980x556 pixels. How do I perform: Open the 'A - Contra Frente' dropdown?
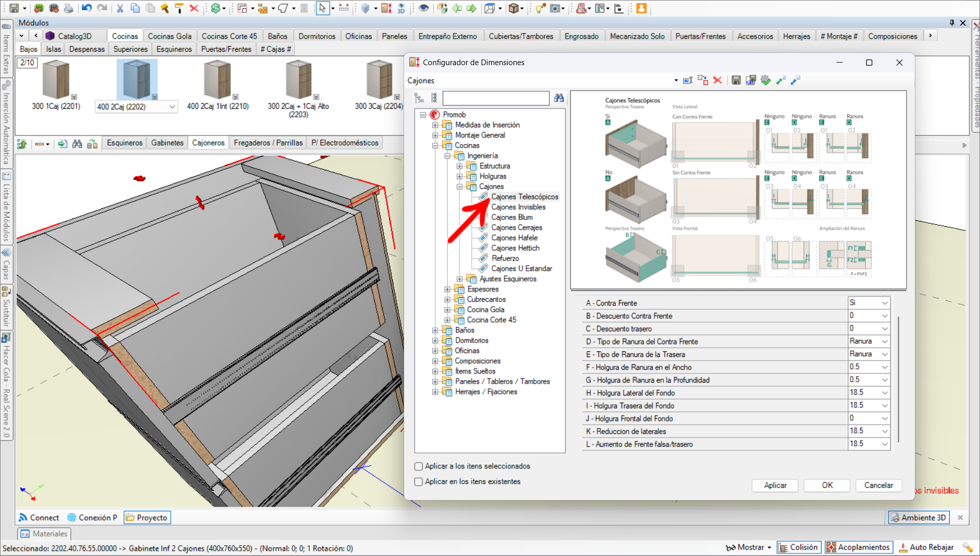coord(884,303)
